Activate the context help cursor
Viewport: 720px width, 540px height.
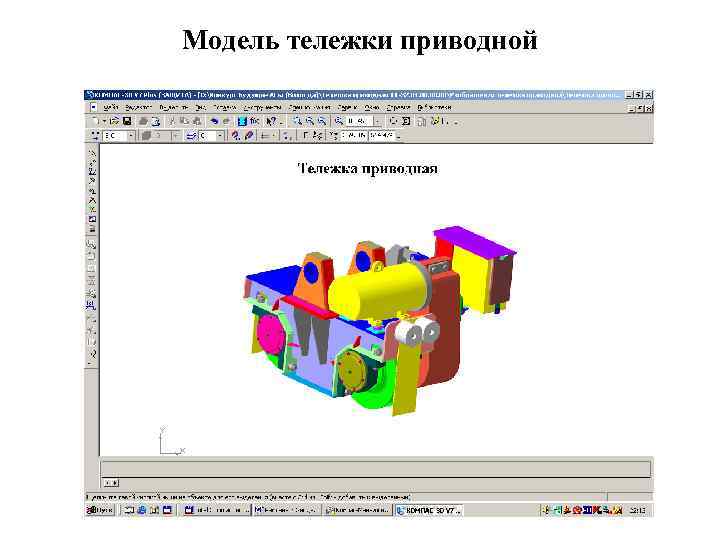(271, 121)
